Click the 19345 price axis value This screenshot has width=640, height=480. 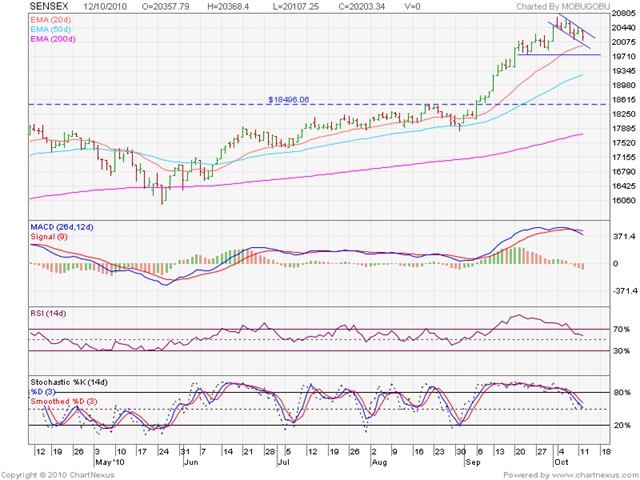(623, 71)
